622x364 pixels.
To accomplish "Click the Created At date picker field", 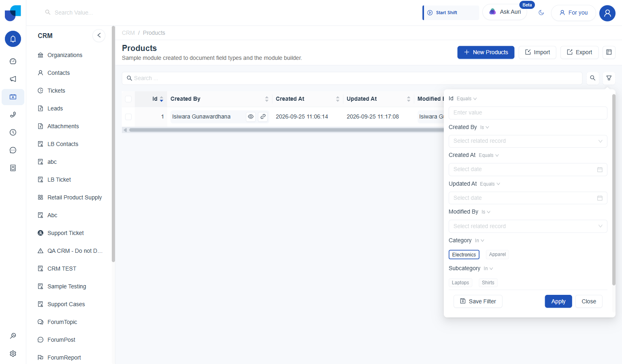I will [528, 169].
